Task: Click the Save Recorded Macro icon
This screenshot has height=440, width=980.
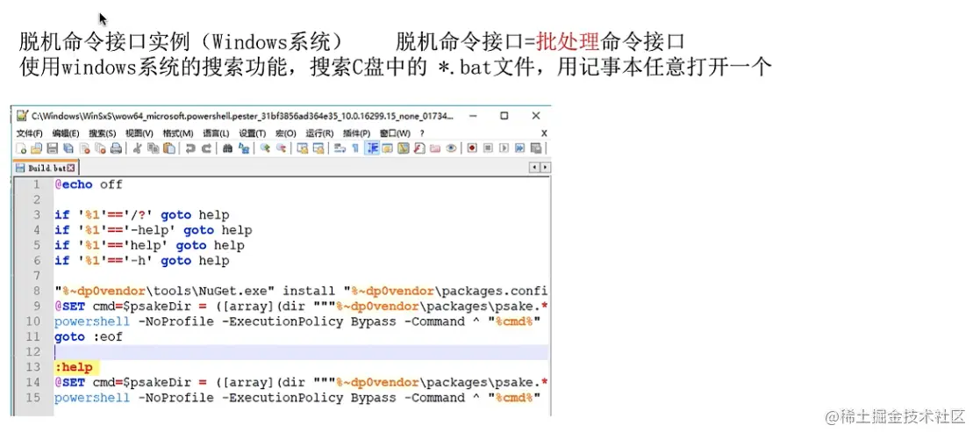Action: pyautogui.click(x=536, y=148)
